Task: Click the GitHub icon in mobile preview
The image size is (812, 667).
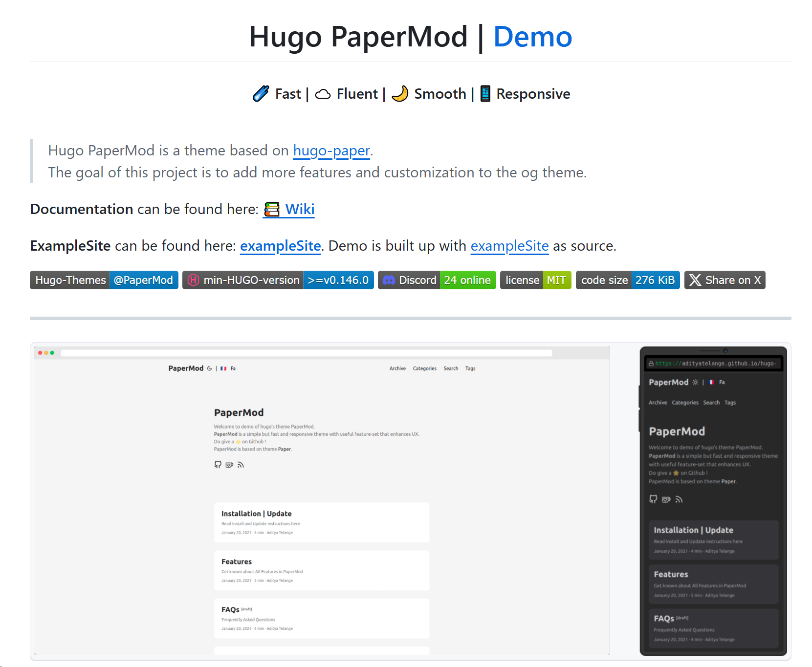Action: 653,499
